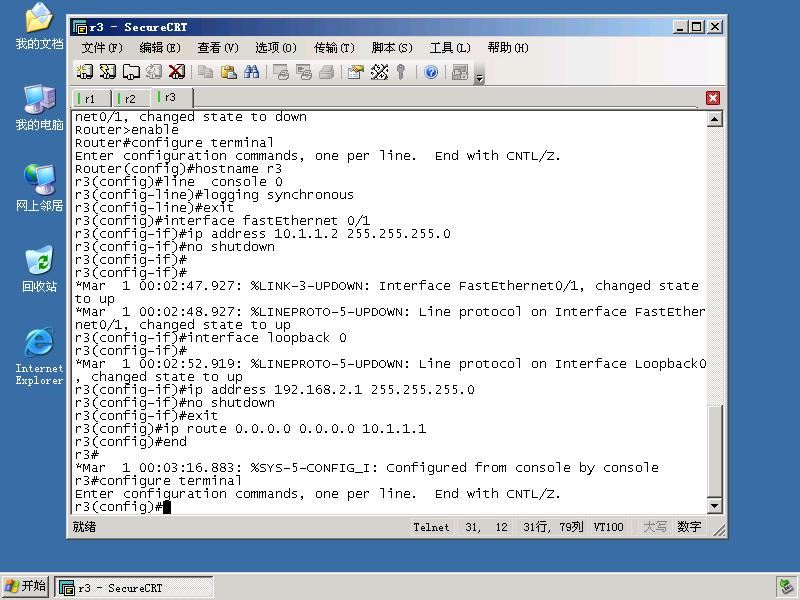
Task: Click the Print Screen toolbar icon
Action: pyautogui.click(x=281, y=72)
